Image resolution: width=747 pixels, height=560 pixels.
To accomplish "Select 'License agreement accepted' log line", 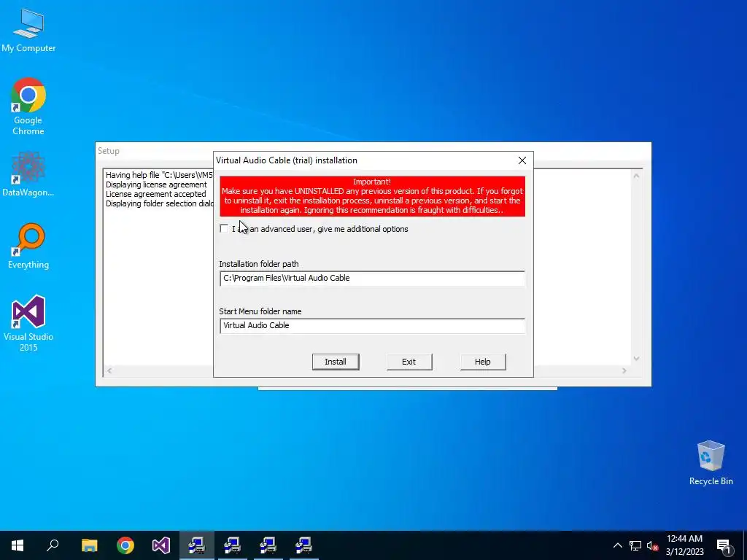I will (156, 194).
